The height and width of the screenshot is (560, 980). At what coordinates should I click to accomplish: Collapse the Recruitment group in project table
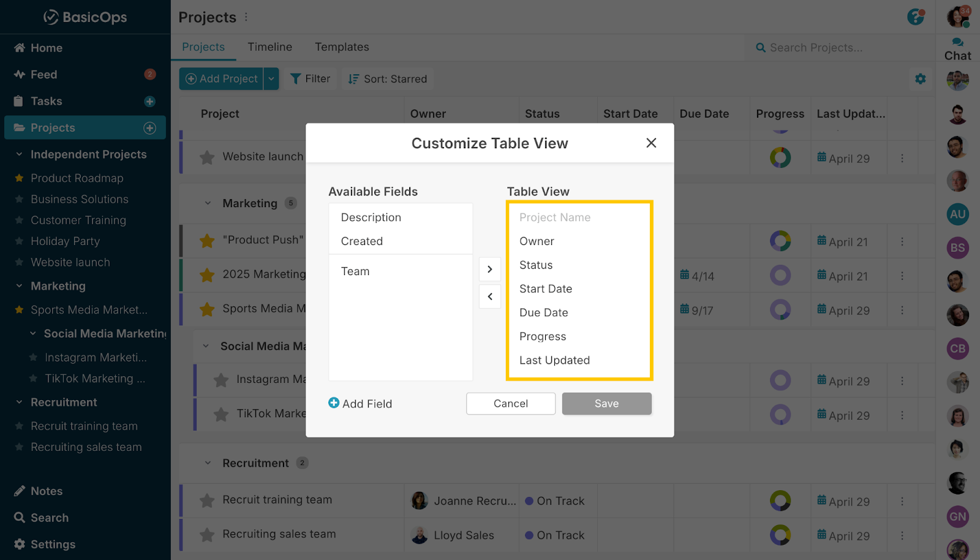click(x=208, y=463)
